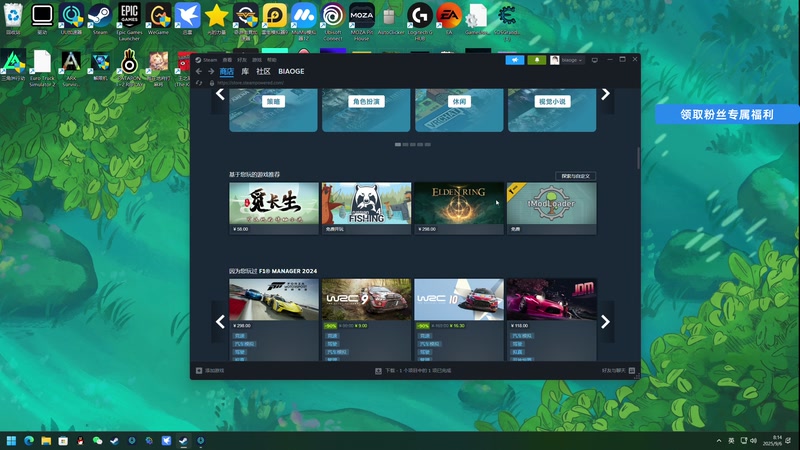Switch to the 社区 tab
800x450 pixels.
pyautogui.click(x=263, y=71)
